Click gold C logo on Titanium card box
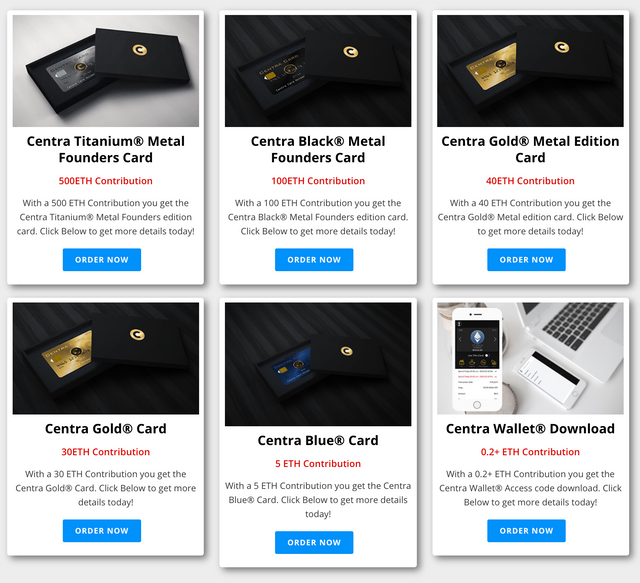Viewport: 640px width, 583px height. tap(140, 50)
